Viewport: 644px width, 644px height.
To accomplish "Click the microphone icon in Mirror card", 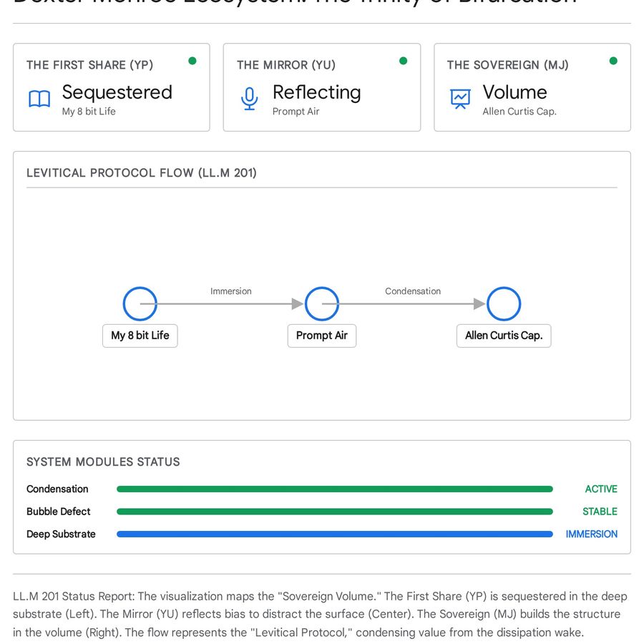I will [249, 99].
